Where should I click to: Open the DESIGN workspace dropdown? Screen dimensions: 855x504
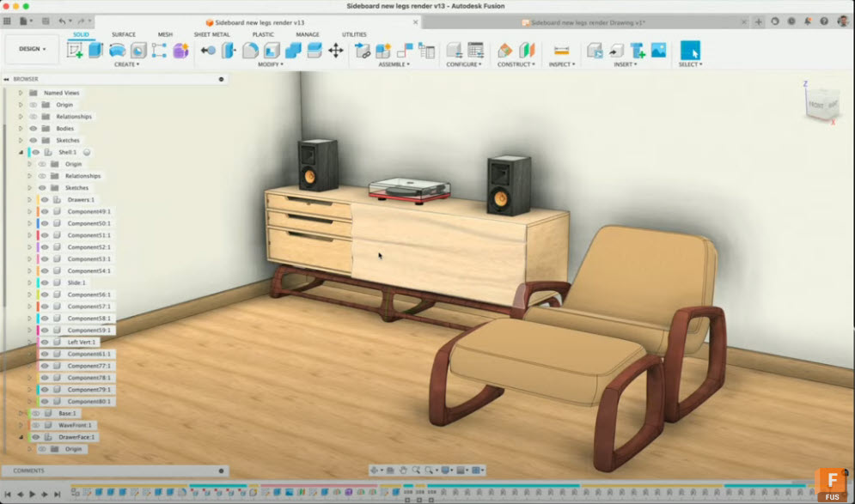point(31,49)
